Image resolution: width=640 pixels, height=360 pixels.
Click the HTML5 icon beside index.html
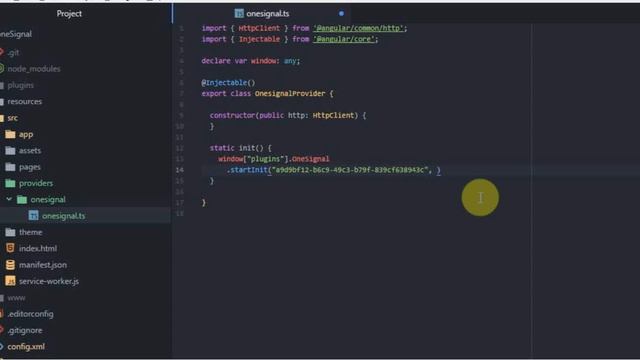[10, 248]
